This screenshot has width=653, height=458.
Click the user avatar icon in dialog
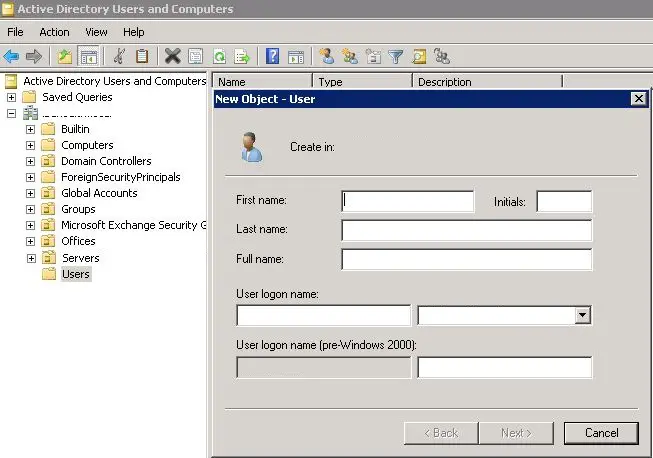coord(252,147)
